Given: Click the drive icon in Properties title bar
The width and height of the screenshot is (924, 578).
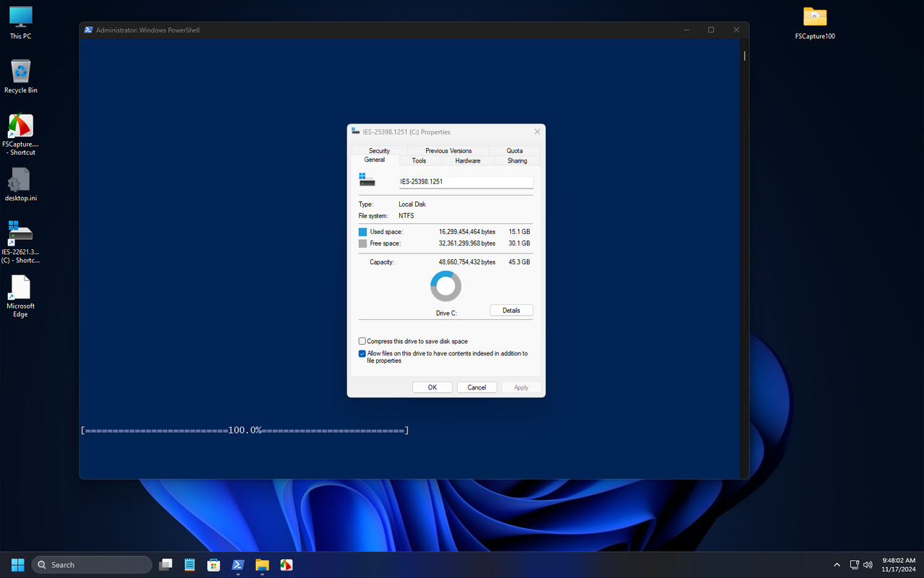Looking at the screenshot, I should (x=355, y=131).
